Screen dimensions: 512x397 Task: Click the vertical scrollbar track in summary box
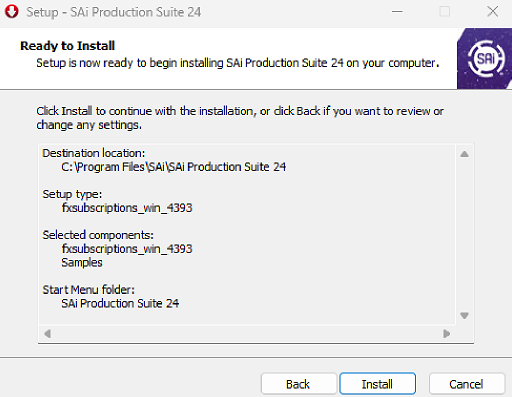pyautogui.click(x=464, y=235)
